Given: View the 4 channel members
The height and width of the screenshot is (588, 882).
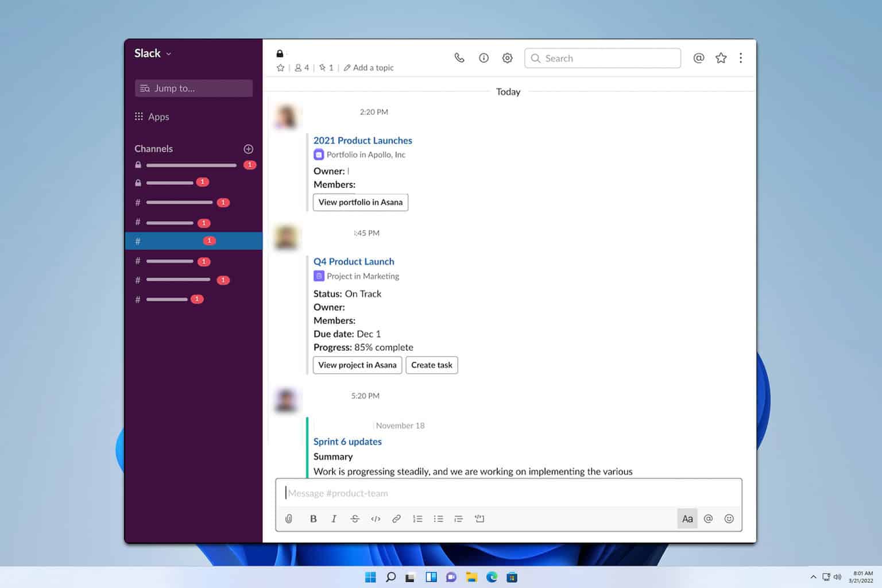Looking at the screenshot, I should (301, 68).
